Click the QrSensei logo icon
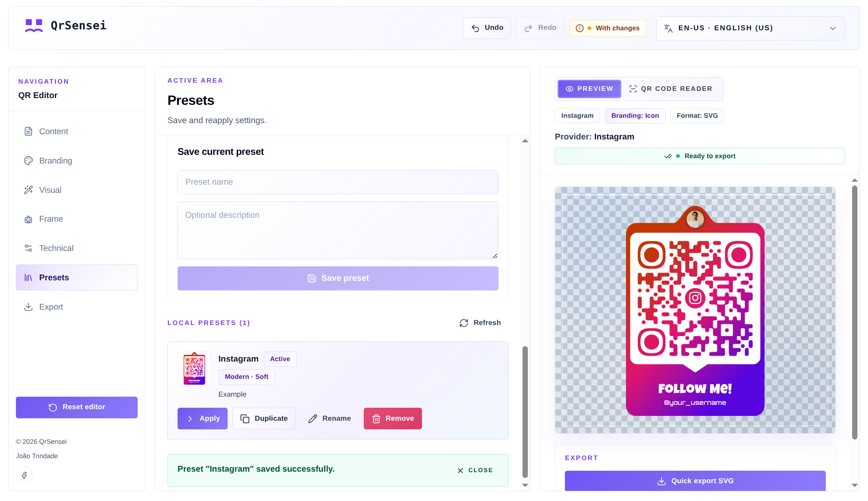The image size is (868, 501). [34, 25]
